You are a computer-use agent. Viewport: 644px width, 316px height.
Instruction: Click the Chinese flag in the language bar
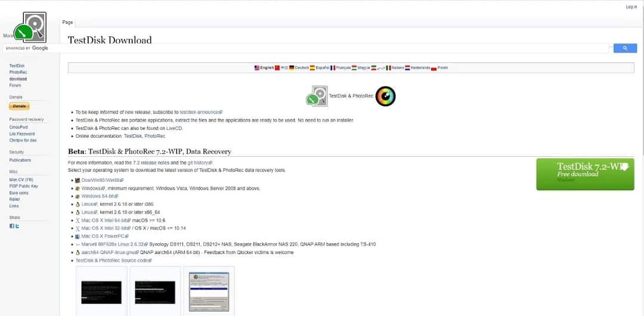[277, 68]
